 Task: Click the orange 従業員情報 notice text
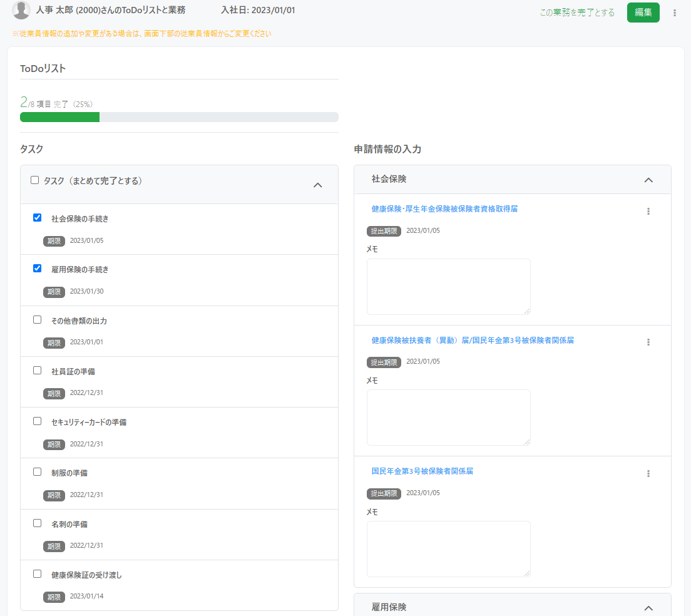141,33
